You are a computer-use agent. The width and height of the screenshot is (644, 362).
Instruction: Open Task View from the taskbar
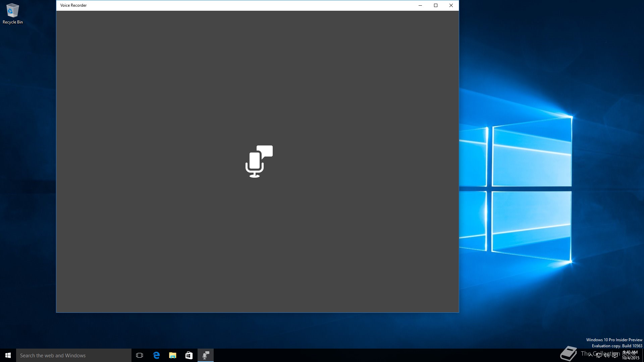click(140, 355)
